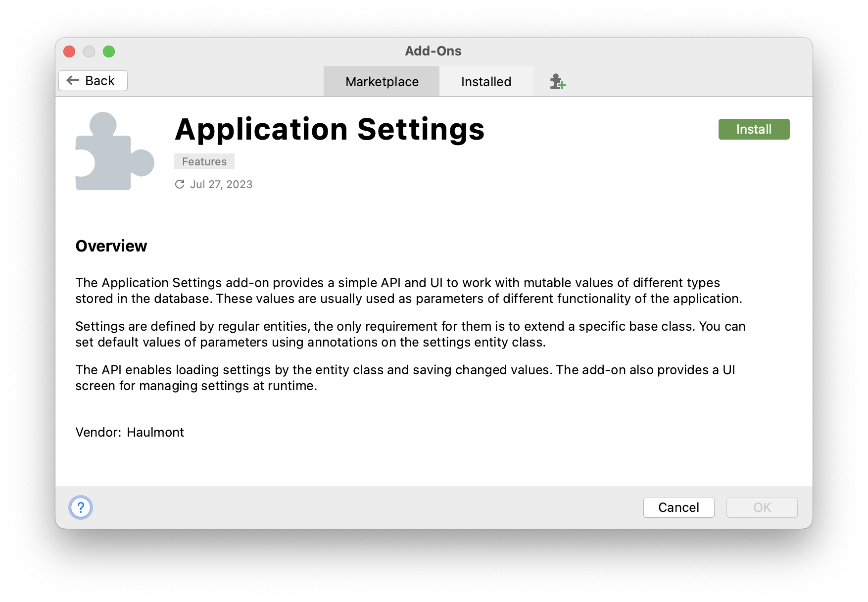Screen dimensions: 868x602
Task: Open help with the question mark button
Action: (81, 507)
